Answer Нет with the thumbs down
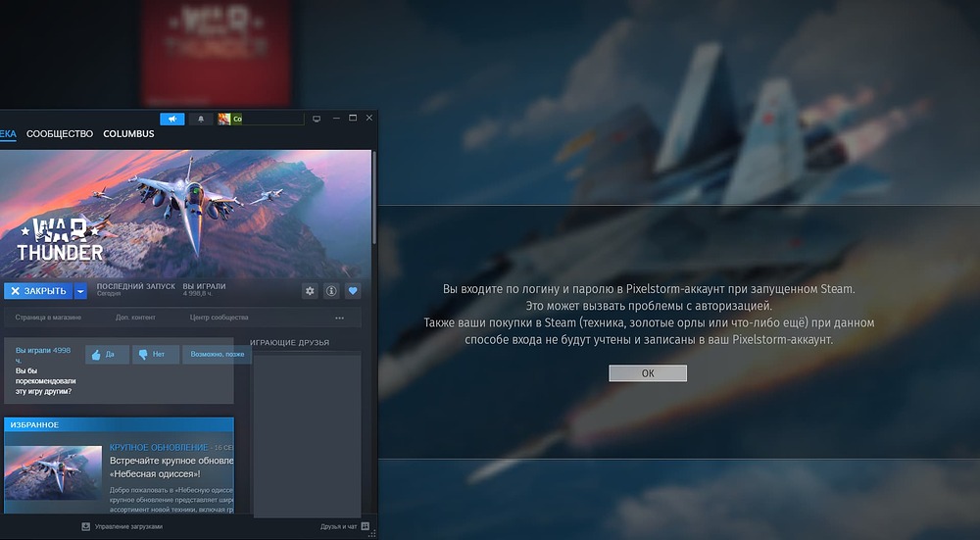 (156, 355)
